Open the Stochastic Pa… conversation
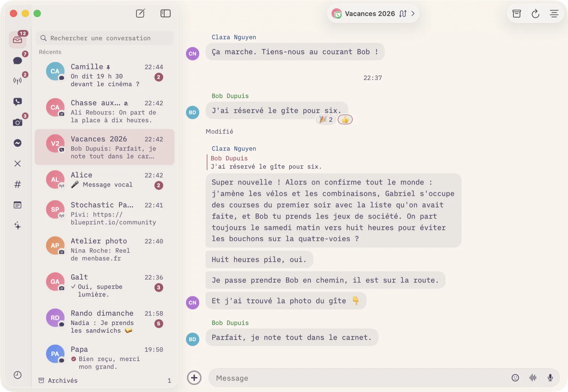The width and height of the screenshot is (568, 392). [105, 213]
